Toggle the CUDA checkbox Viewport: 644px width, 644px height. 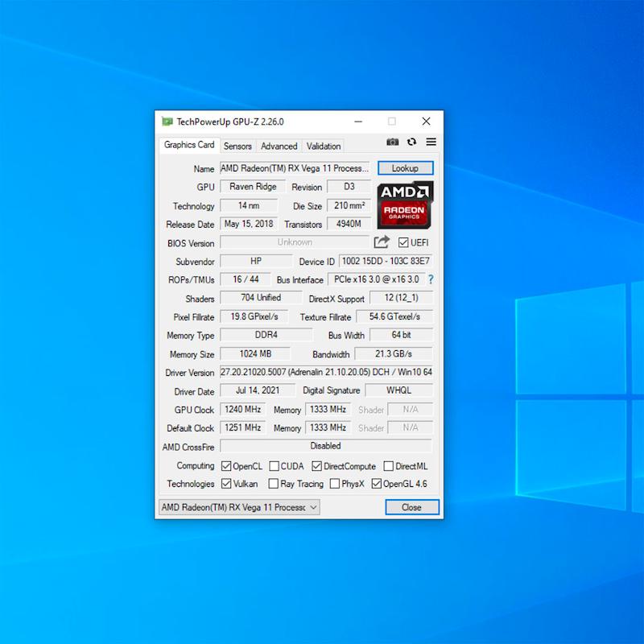pyautogui.click(x=274, y=466)
